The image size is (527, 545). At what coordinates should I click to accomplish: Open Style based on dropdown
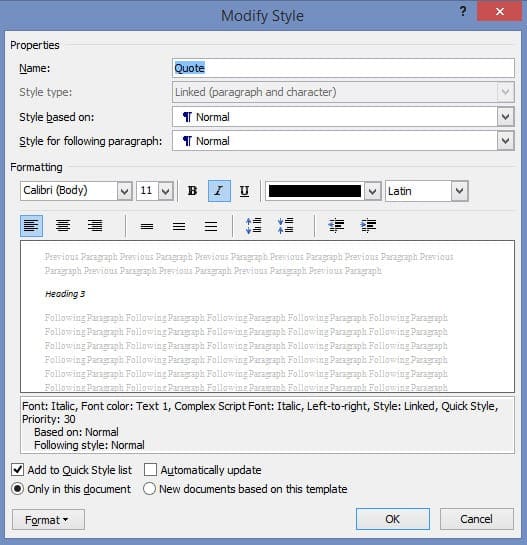point(505,117)
